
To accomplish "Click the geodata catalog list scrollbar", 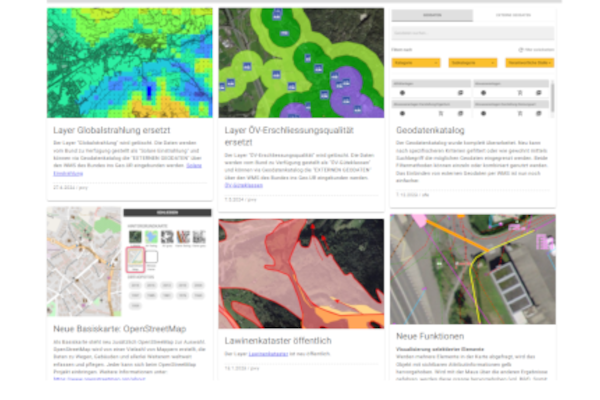I will click(553, 98).
